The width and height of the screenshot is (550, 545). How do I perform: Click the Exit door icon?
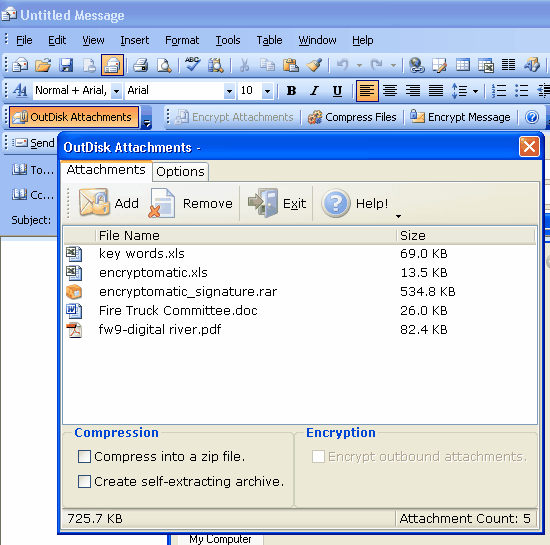tap(263, 203)
